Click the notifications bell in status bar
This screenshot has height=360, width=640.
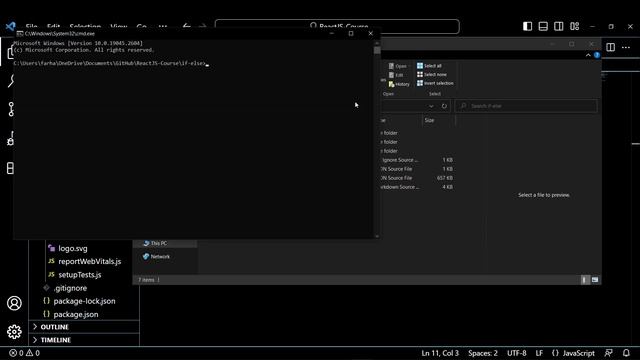pyautogui.click(x=627, y=353)
